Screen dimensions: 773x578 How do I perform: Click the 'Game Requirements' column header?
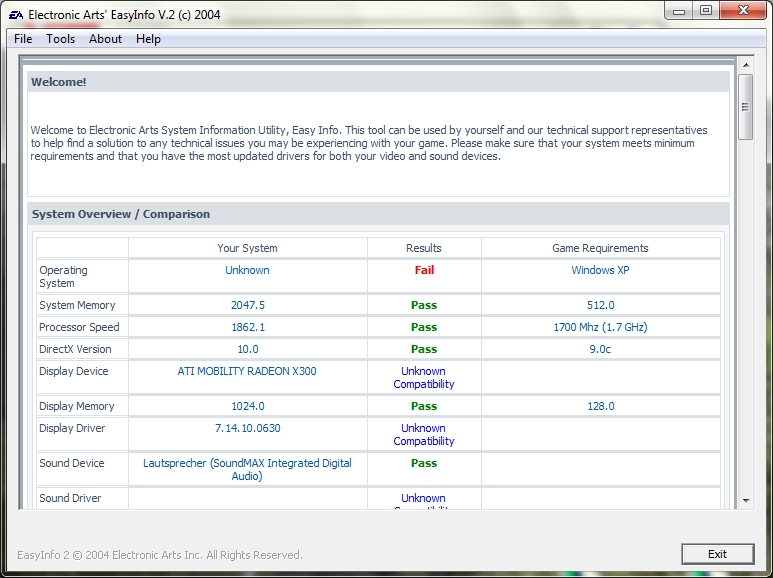pos(600,248)
